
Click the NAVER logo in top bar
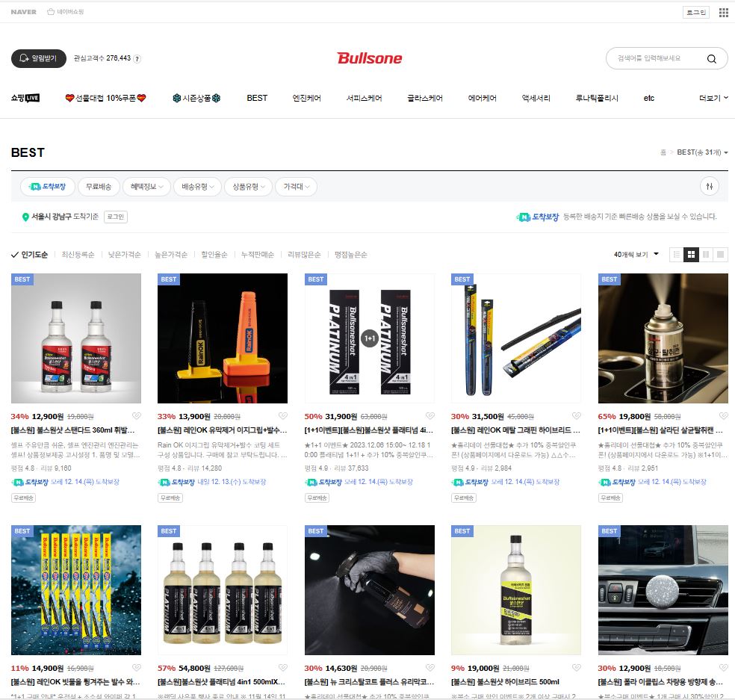23,12
